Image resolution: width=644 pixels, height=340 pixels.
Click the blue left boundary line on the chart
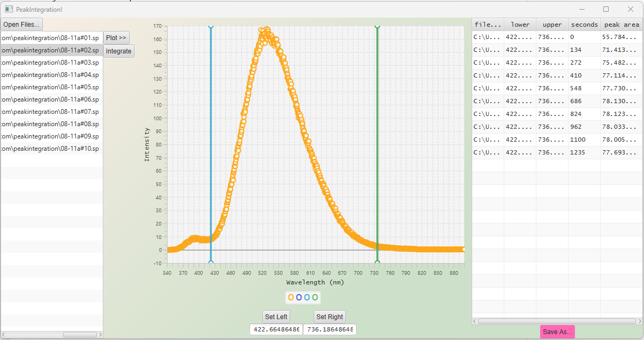pyautogui.click(x=210, y=144)
